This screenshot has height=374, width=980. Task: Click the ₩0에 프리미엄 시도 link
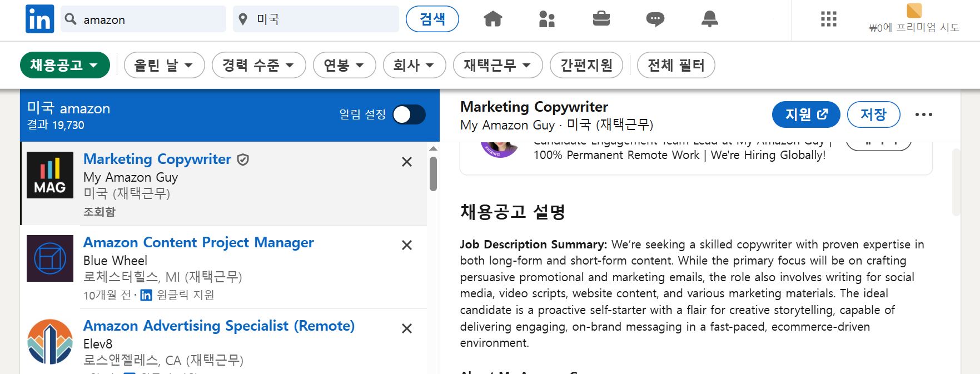[914, 27]
